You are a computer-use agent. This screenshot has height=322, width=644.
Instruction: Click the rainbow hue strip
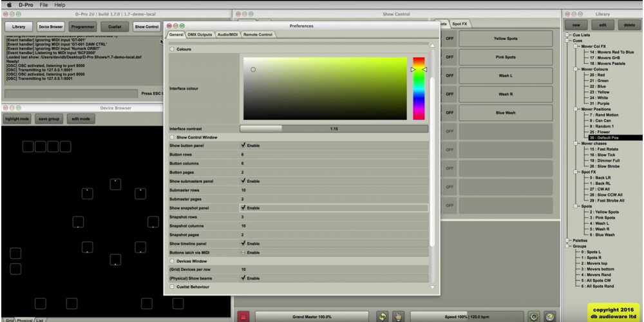click(419, 89)
